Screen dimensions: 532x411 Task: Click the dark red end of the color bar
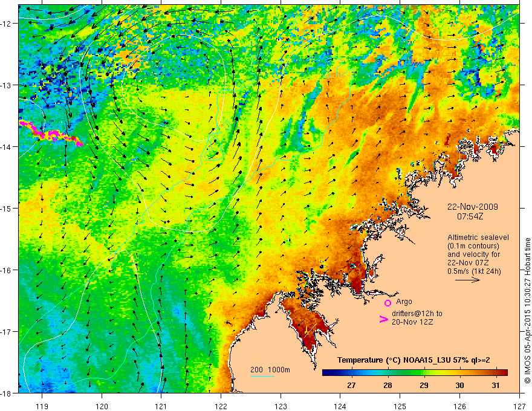tap(503, 373)
